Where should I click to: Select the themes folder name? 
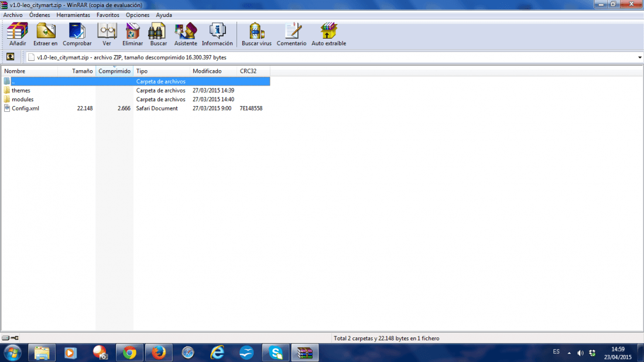point(21,90)
